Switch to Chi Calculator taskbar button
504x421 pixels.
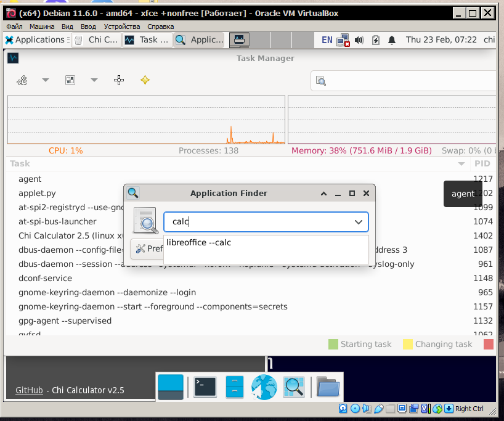97,40
